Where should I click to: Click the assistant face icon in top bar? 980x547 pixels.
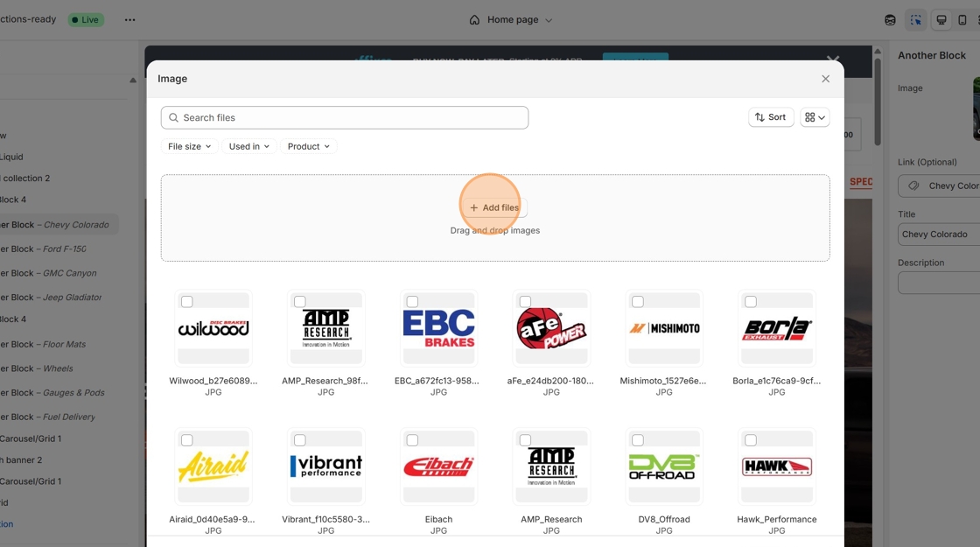(x=890, y=20)
